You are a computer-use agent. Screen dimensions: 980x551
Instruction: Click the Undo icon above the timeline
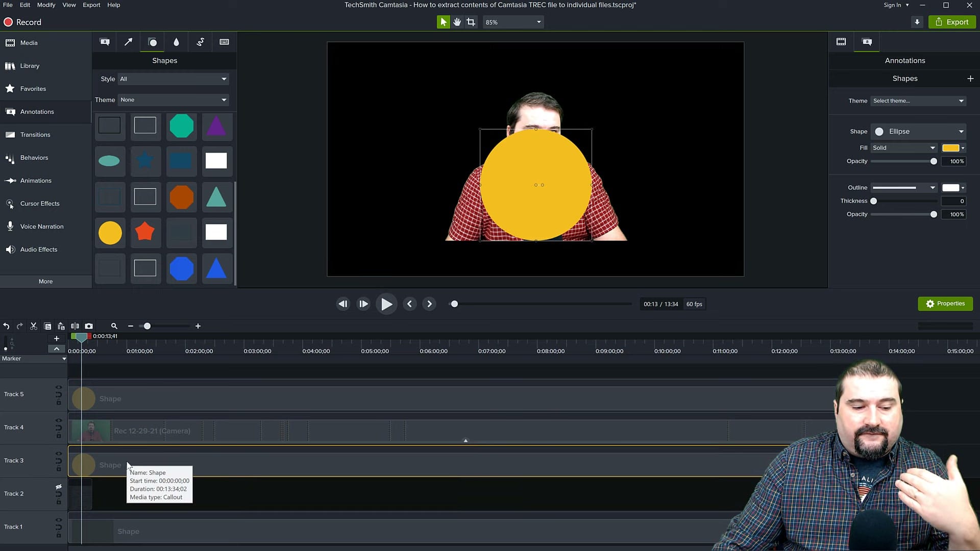tap(6, 326)
